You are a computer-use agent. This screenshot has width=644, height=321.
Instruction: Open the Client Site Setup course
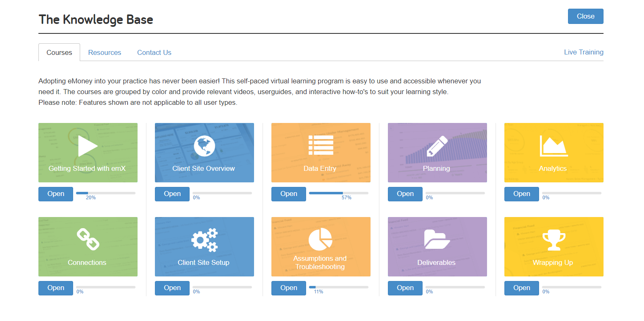coord(172,288)
